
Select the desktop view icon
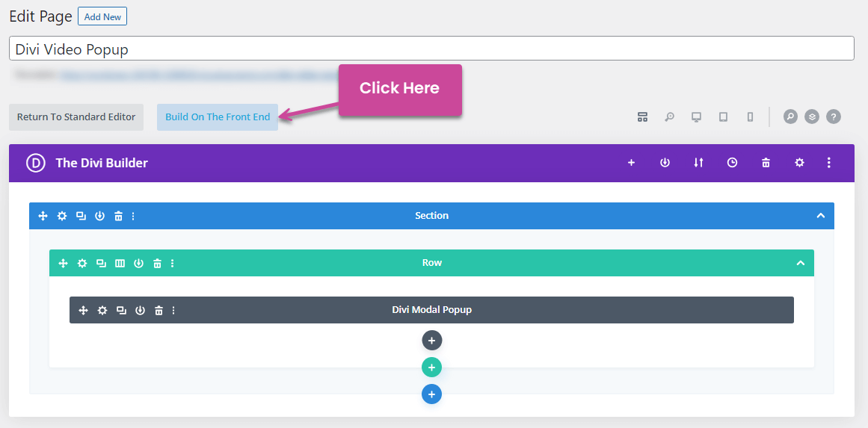point(696,117)
